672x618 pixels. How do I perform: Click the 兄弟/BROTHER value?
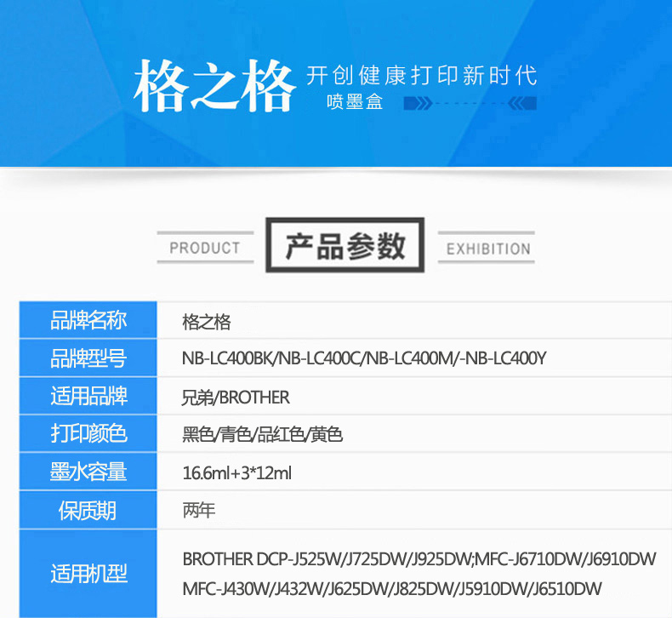tap(236, 398)
